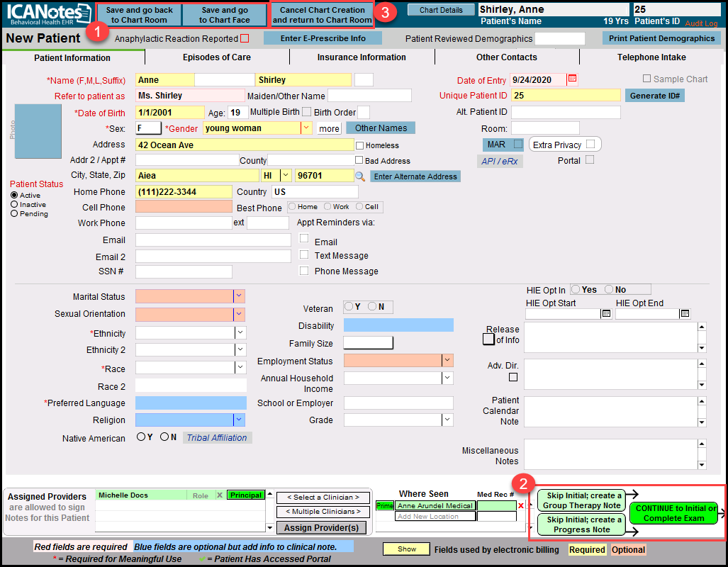Click the Prime marker for Anne Arundel Medical
This screenshot has width=728, height=567.
384,506
